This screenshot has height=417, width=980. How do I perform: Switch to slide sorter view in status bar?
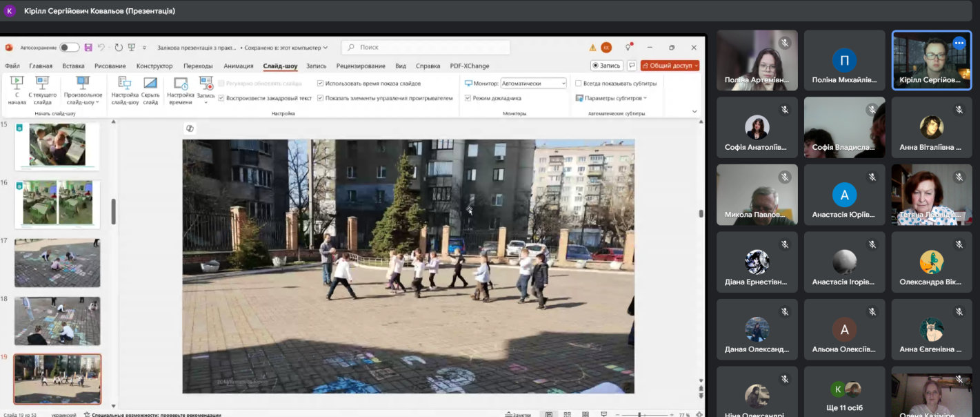coord(566,414)
